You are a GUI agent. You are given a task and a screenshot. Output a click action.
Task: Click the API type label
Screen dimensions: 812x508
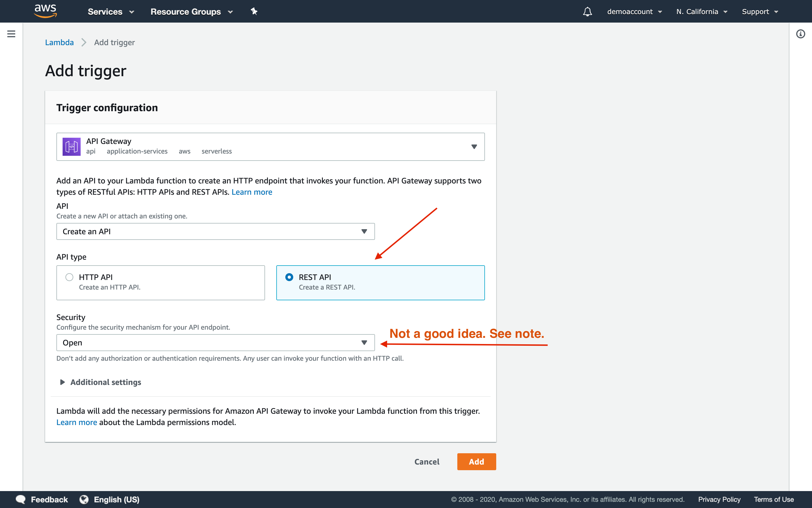point(71,257)
